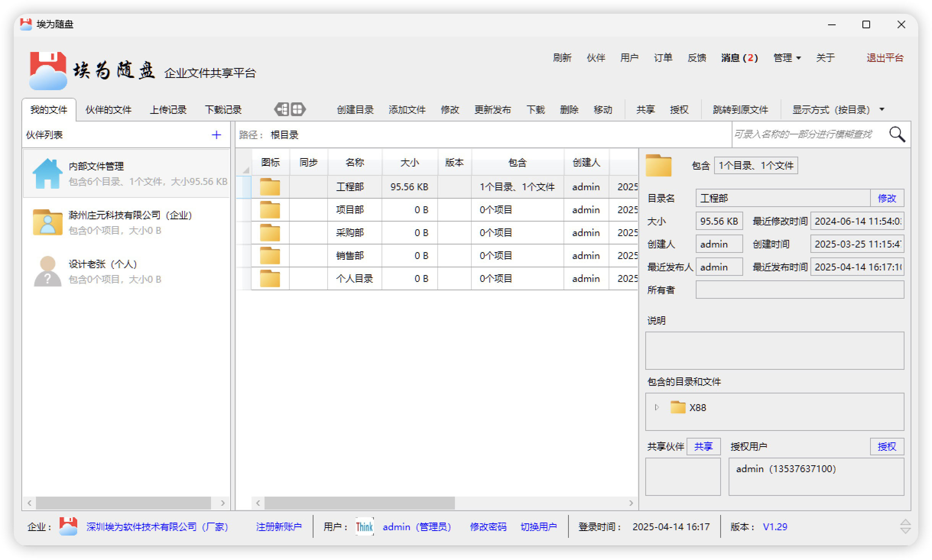Click the 修改密码 link

click(488, 527)
